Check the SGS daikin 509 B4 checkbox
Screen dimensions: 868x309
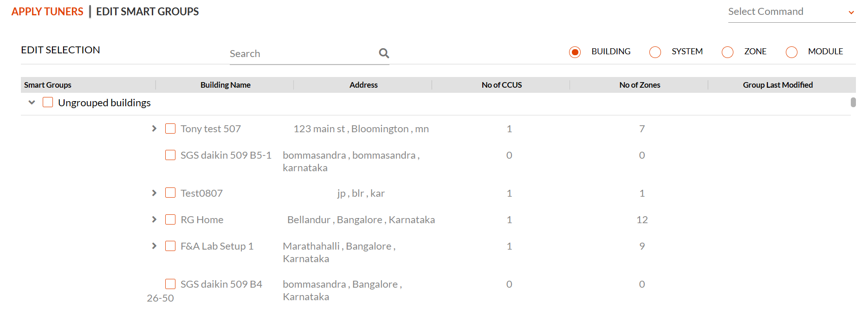pos(170,284)
